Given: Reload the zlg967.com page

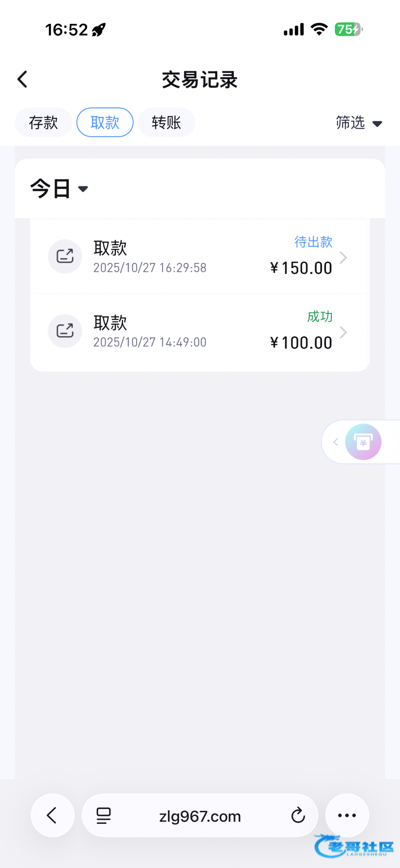Looking at the screenshot, I should (298, 816).
